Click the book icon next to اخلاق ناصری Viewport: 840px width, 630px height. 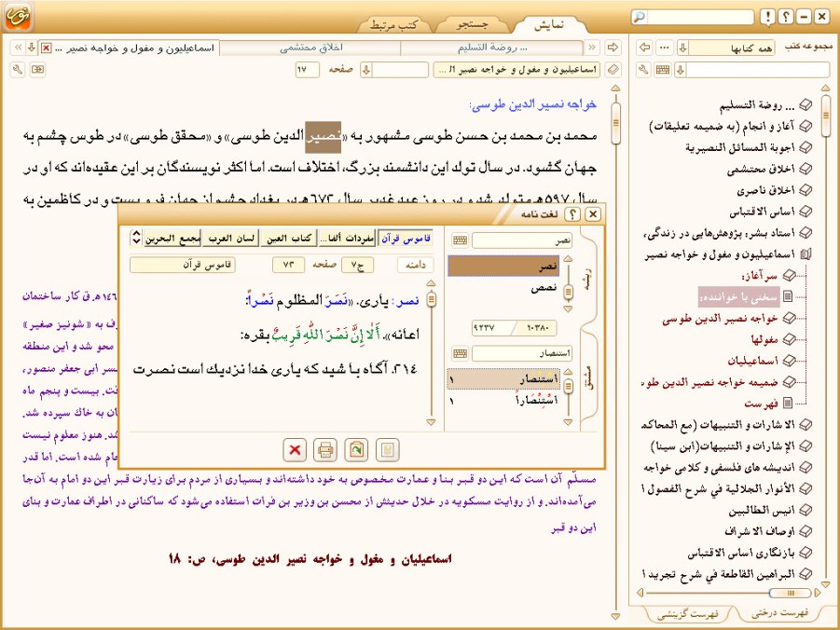pyautogui.click(x=805, y=190)
